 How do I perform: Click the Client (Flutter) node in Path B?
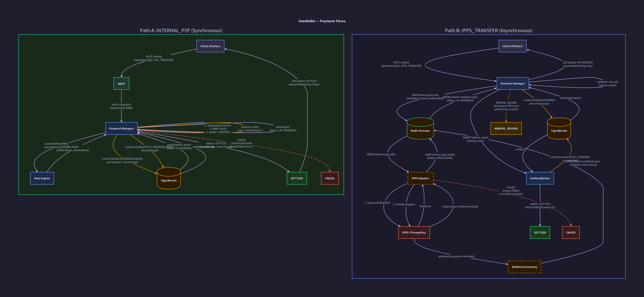pos(512,46)
